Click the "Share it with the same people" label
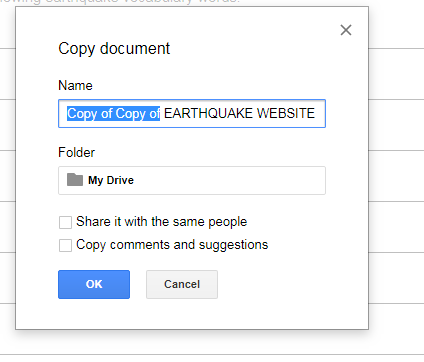 (162, 222)
